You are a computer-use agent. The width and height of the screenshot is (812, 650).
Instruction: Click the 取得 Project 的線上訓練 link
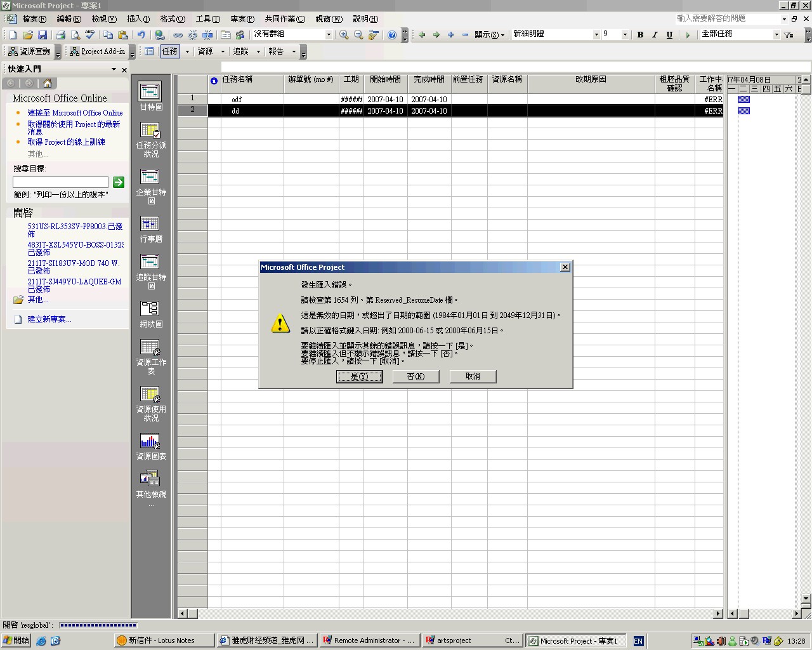pos(66,142)
